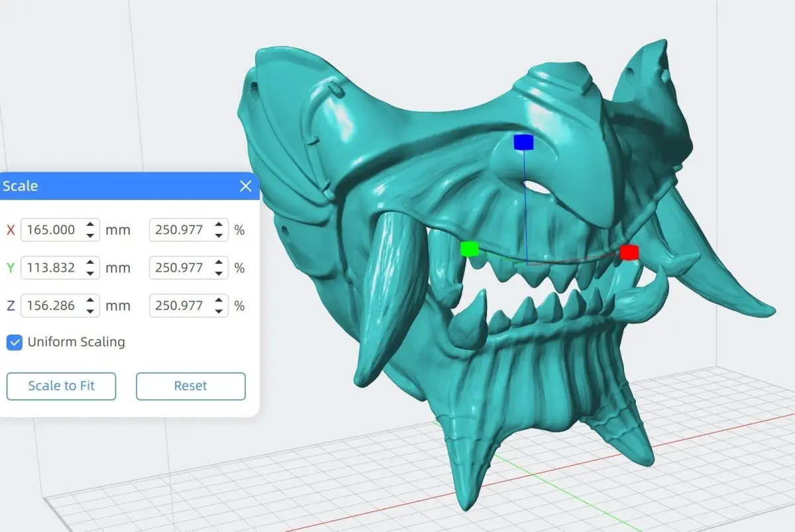
Task: Increase Y percent with up arrow
Action: [219, 262]
